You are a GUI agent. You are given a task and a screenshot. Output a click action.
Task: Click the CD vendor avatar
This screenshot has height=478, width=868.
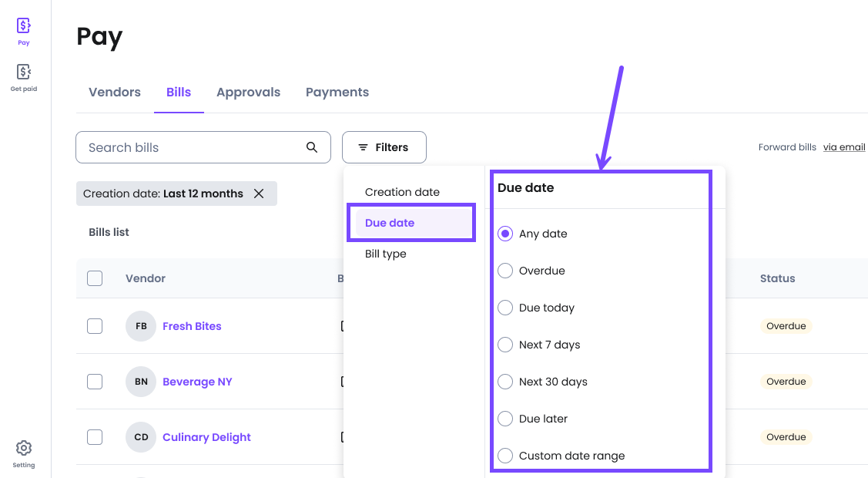[x=141, y=437]
